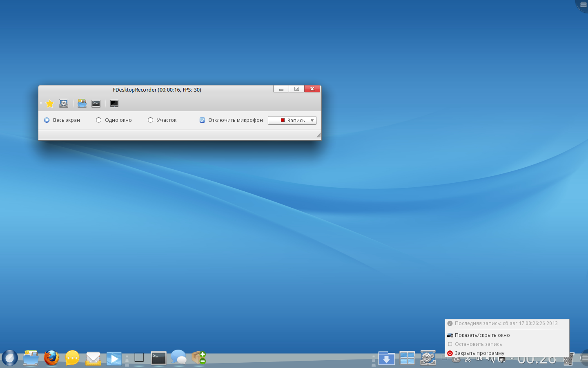Open FDesktopRecorder settings gear icon

[x=64, y=104]
